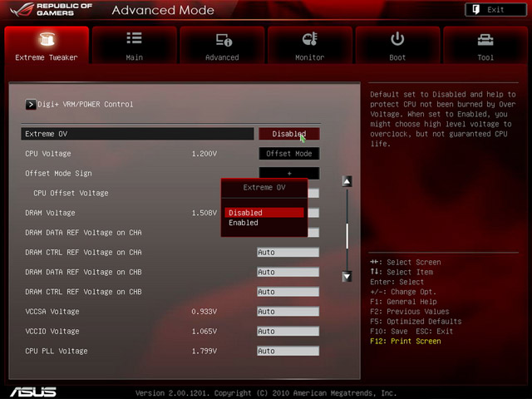Click the Advanced Mode title
Viewport: 532px width, 399px height.
click(x=163, y=10)
